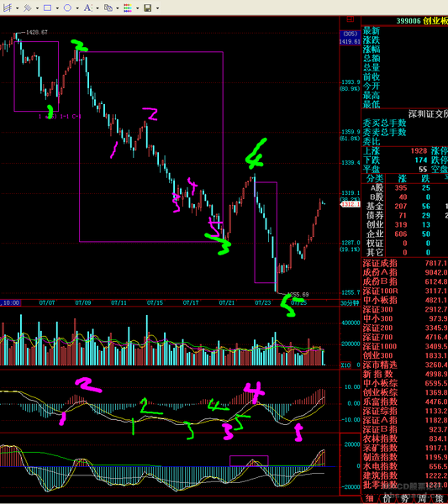Image resolution: width=448 pixels, height=504 pixels.
Task: Select the text annotation tool
Action: tap(87, 8)
